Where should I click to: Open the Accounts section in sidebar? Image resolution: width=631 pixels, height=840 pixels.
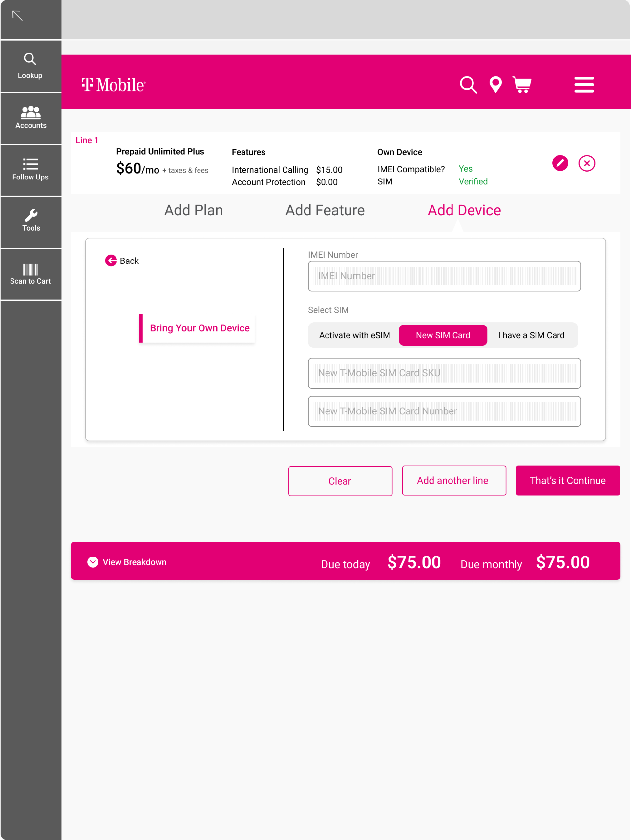click(31, 117)
